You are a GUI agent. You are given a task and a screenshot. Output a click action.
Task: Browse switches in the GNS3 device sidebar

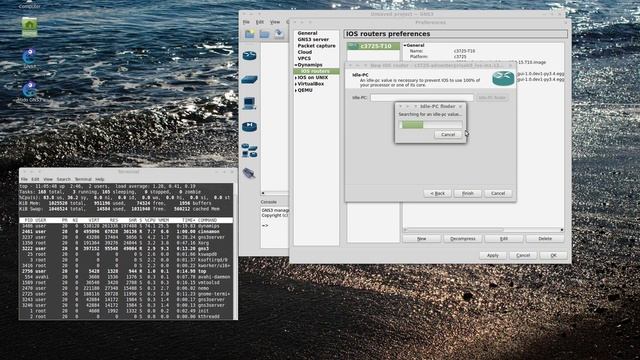click(x=249, y=80)
